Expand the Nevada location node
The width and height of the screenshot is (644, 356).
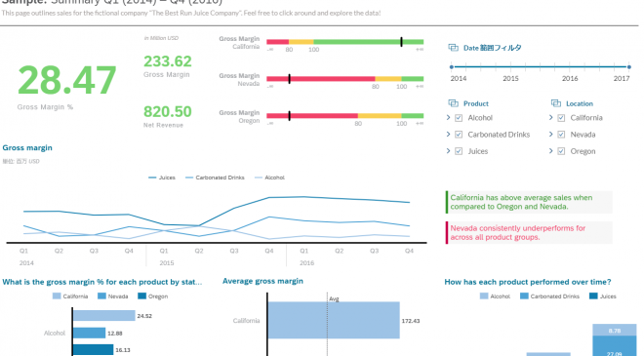550,135
